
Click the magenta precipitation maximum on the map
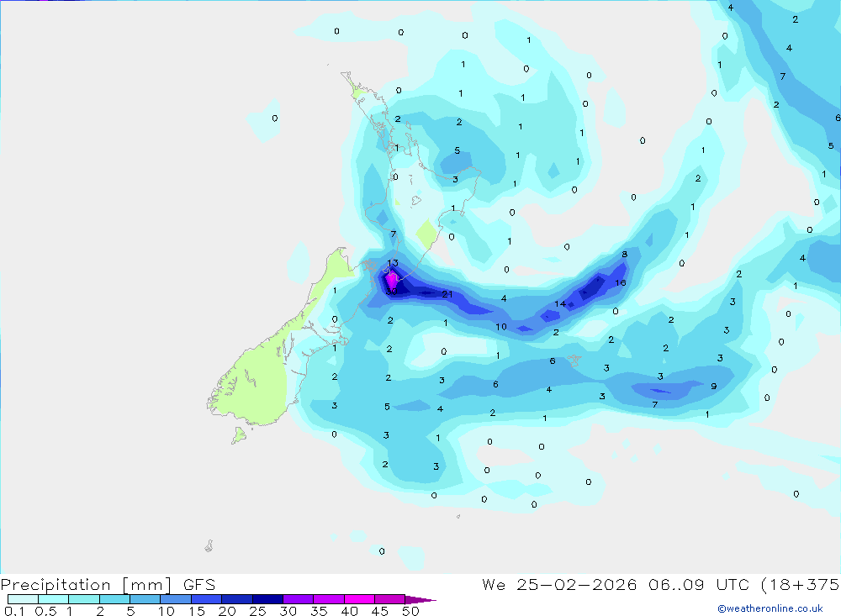tap(392, 281)
